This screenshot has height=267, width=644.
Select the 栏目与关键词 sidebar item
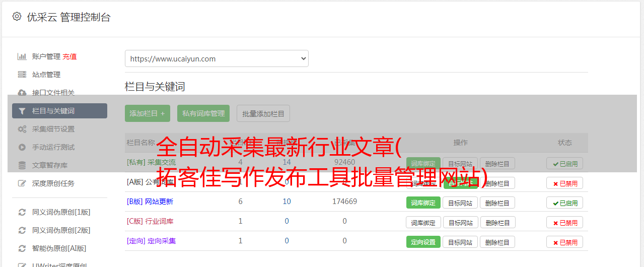coord(59,111)
